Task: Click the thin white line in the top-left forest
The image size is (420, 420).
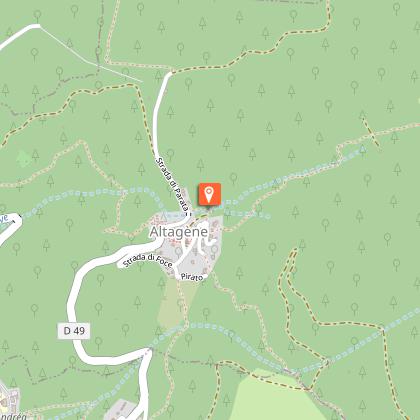Action: [x=90, y=54]
